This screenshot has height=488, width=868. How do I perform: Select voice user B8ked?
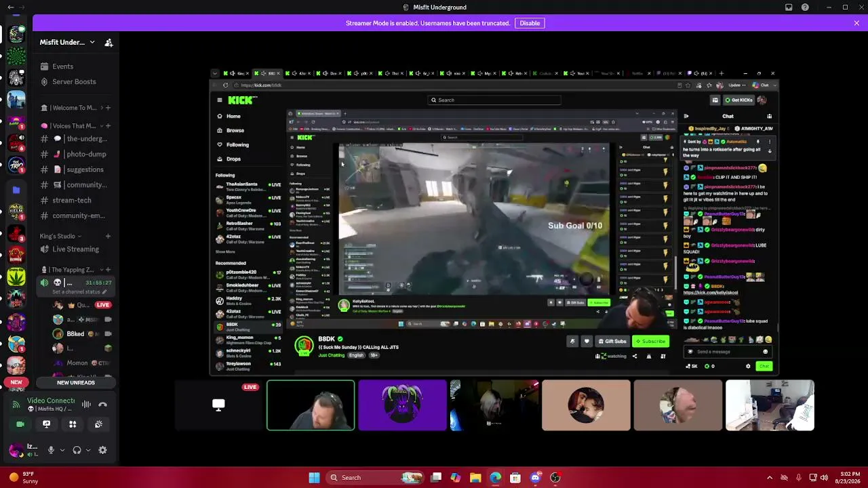83,334
